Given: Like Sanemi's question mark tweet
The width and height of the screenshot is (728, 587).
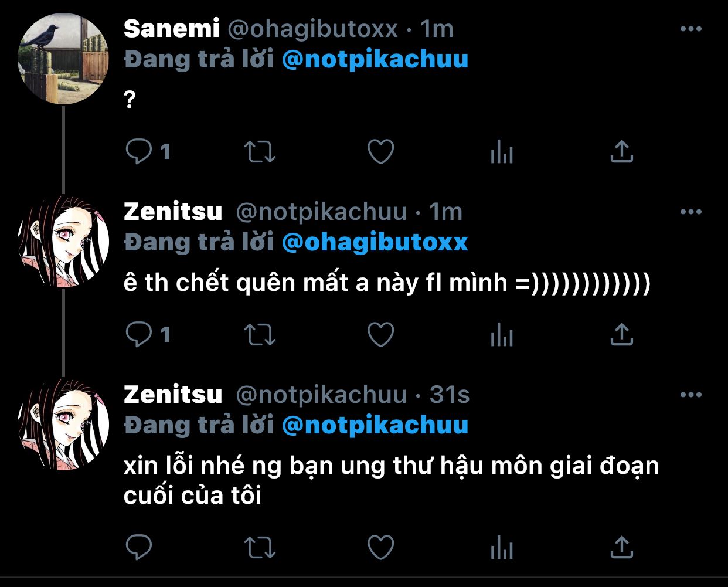Looking at the screenshot, I should [x=380, y=152].
